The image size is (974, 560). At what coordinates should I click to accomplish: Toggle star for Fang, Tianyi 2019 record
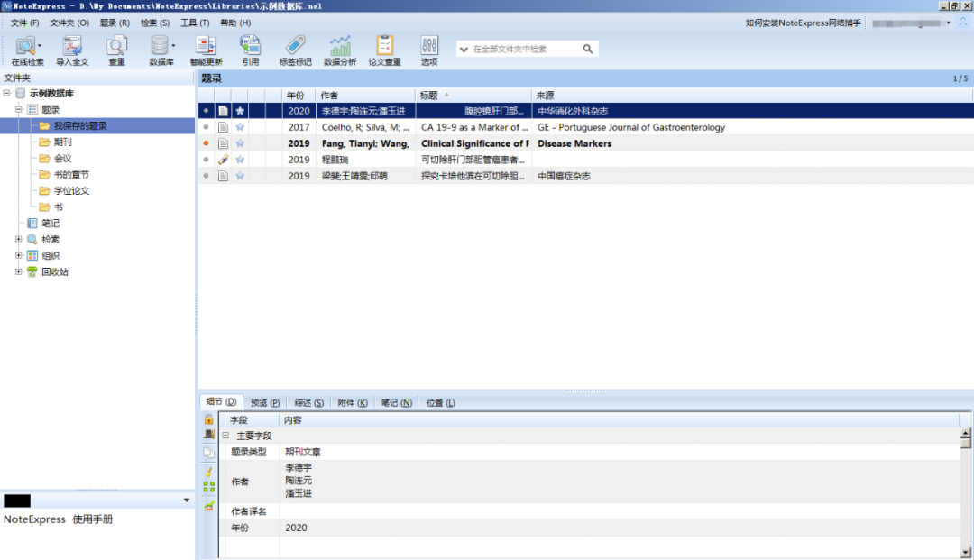point(240,143)
